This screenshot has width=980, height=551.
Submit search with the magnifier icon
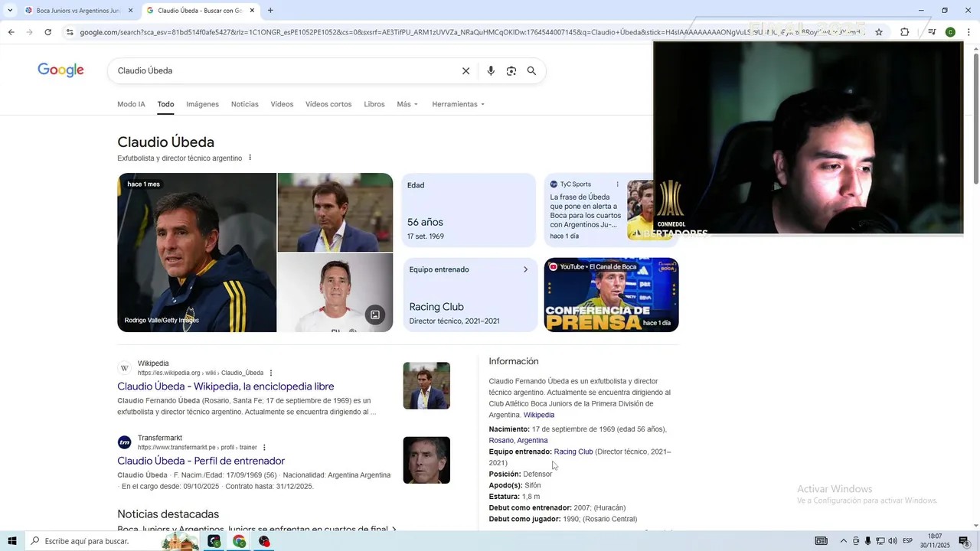531,71
